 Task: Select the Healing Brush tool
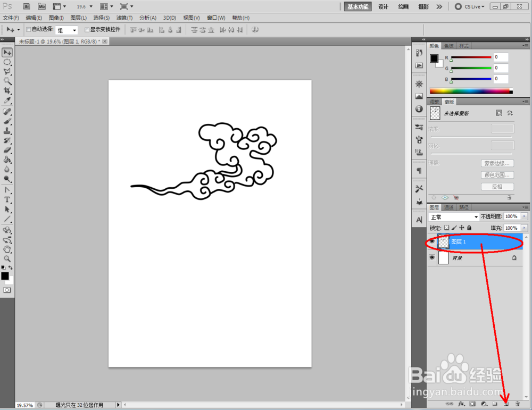(7, 112)
